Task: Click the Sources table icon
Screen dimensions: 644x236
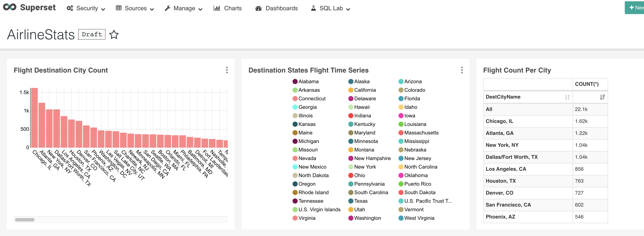Action: coord(119,8)
